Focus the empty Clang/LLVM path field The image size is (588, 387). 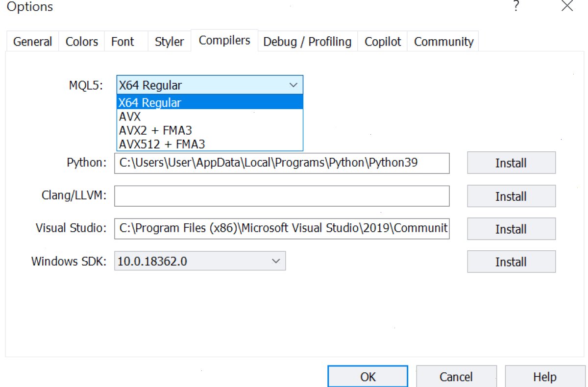tap(282, 196)
